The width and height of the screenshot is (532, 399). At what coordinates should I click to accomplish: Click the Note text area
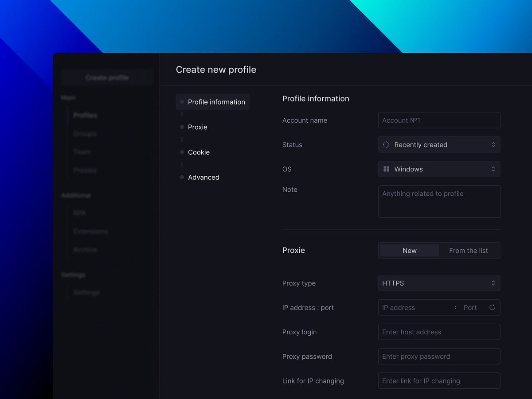click(439, 201)
